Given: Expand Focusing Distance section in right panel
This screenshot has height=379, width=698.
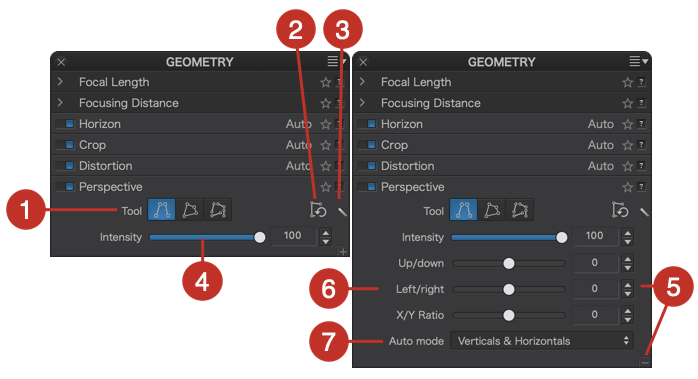Looking at the screenshot, I should click(x=362, y=103).
